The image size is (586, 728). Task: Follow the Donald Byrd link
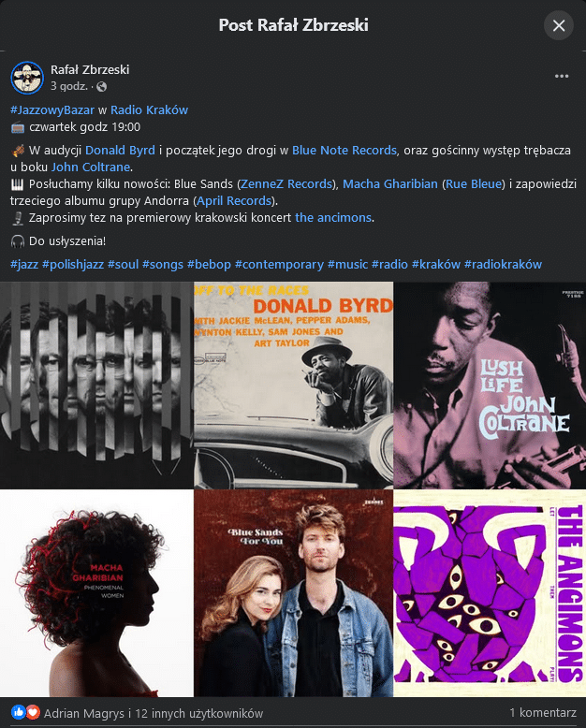point(120,151)
